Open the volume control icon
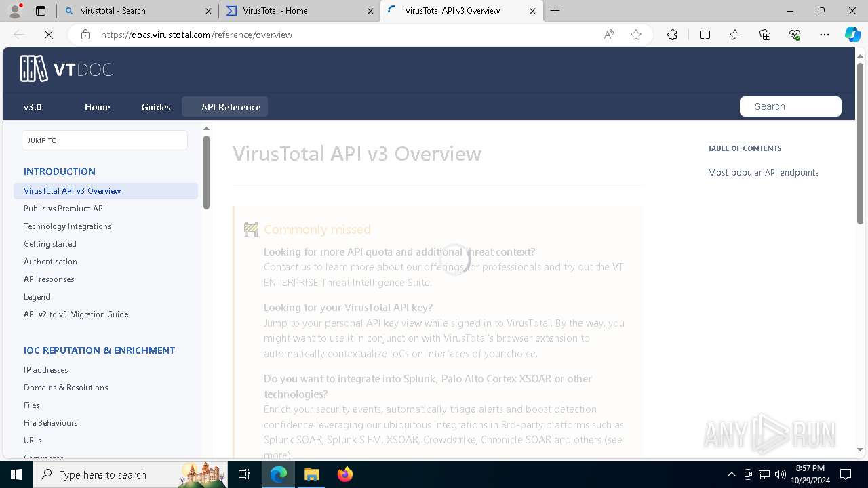The image size is (868, 488). coord(780,474)
